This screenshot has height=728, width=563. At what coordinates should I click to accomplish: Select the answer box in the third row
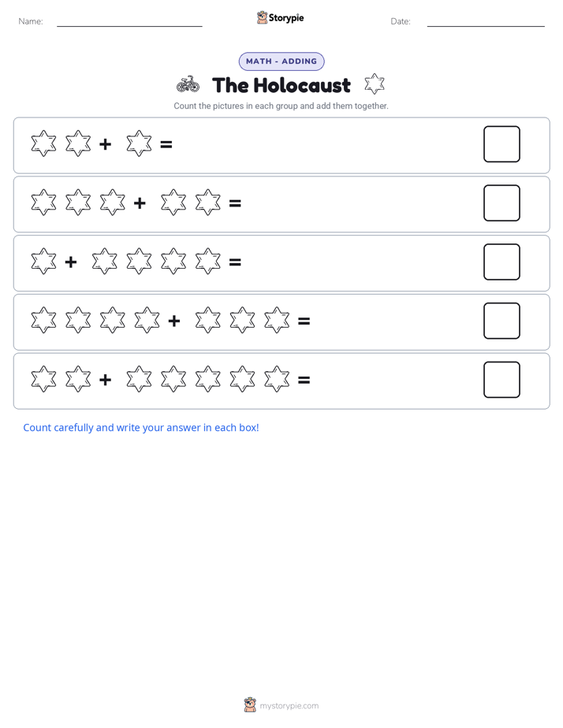pyautogui.click(x=501, y=262)
